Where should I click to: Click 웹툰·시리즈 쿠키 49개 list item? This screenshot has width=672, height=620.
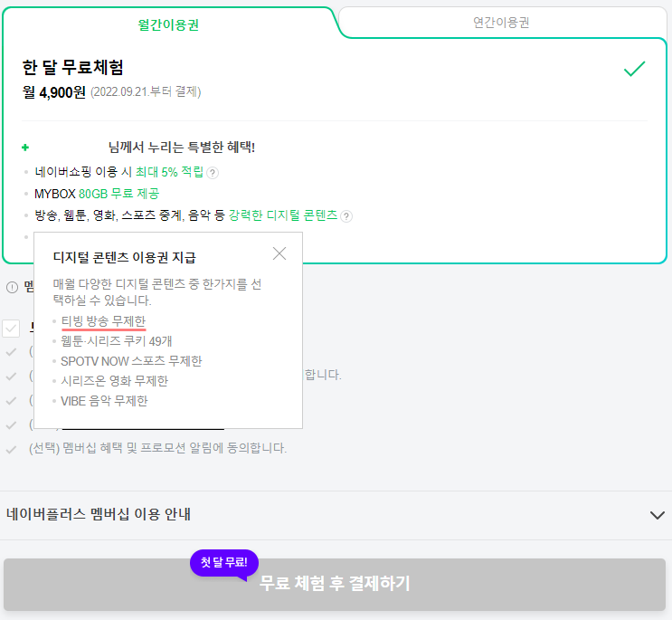tap(116, 341)
